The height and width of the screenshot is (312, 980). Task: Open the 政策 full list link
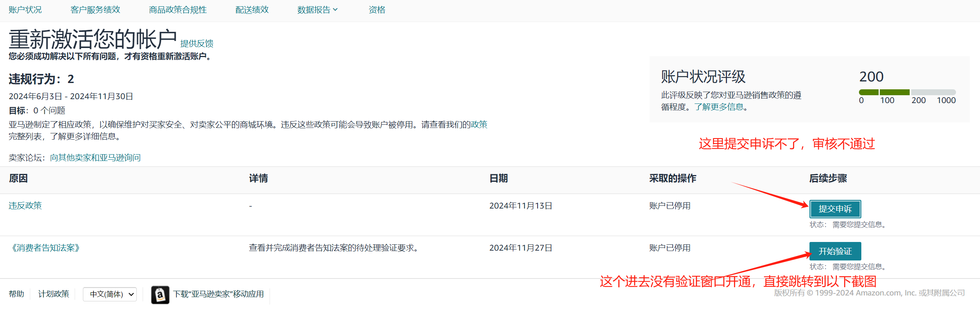tap(479, 125)
